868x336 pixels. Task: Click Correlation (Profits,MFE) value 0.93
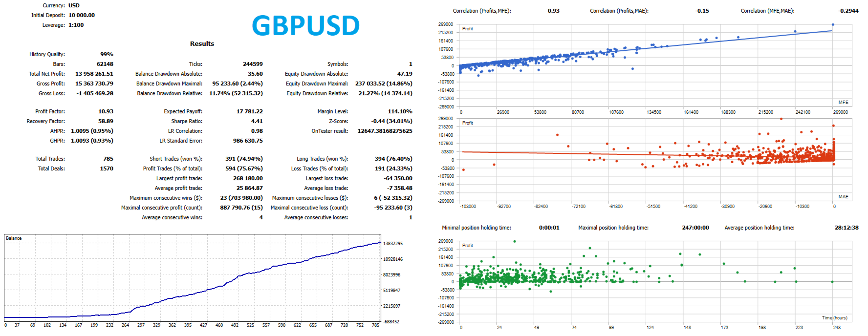[x=553, y=11]
